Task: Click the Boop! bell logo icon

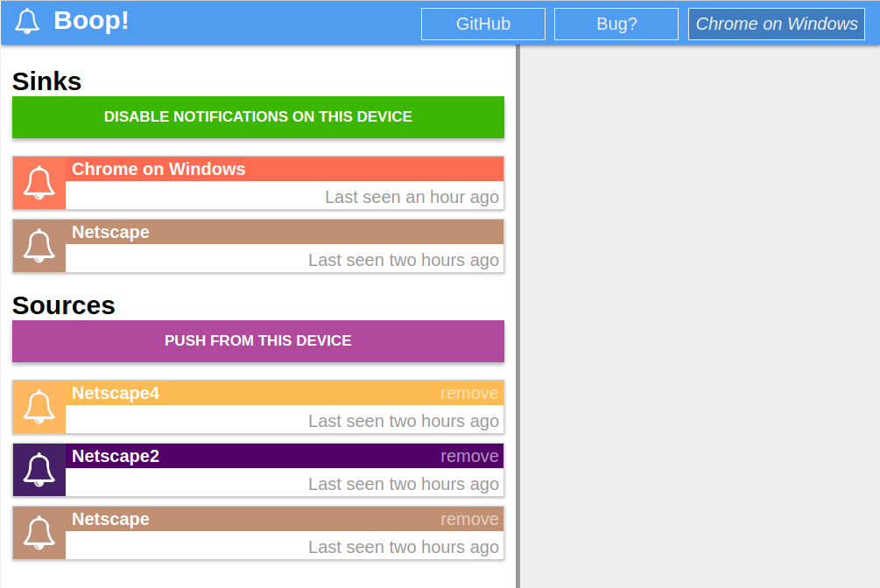Action: (x=27, y=22)
